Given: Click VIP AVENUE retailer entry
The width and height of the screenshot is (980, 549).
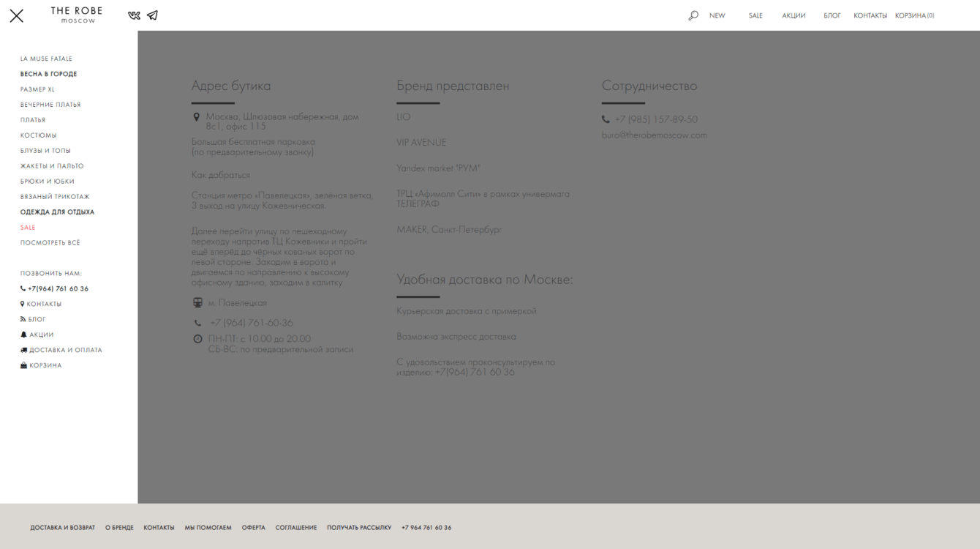Looking at the screenshot, I should click(421, 143).
